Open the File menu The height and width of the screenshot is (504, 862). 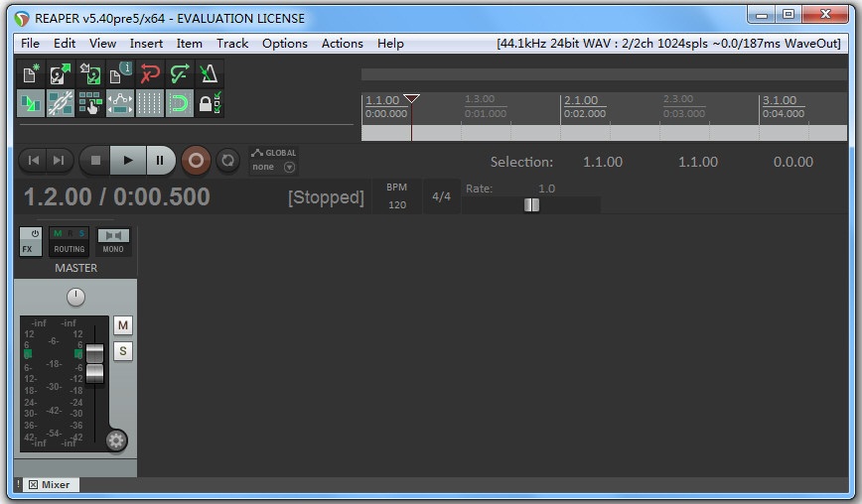[x=30, y=44]
